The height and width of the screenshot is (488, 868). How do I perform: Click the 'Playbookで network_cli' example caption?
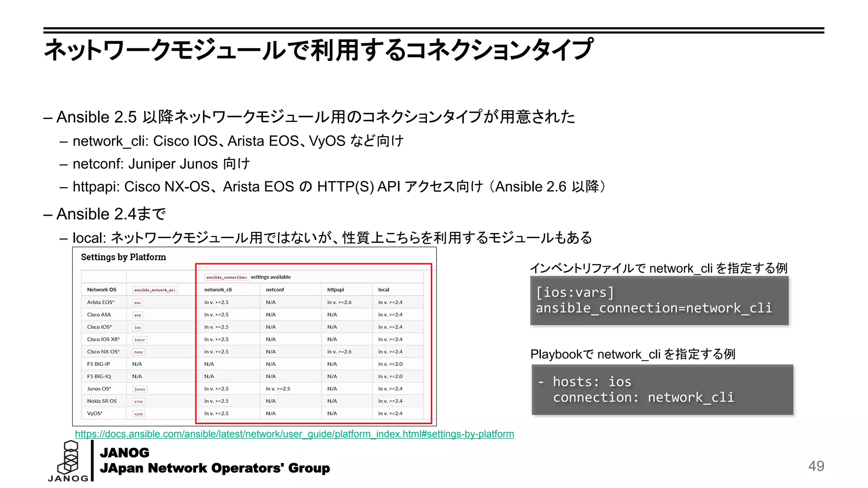pos(633,354)
